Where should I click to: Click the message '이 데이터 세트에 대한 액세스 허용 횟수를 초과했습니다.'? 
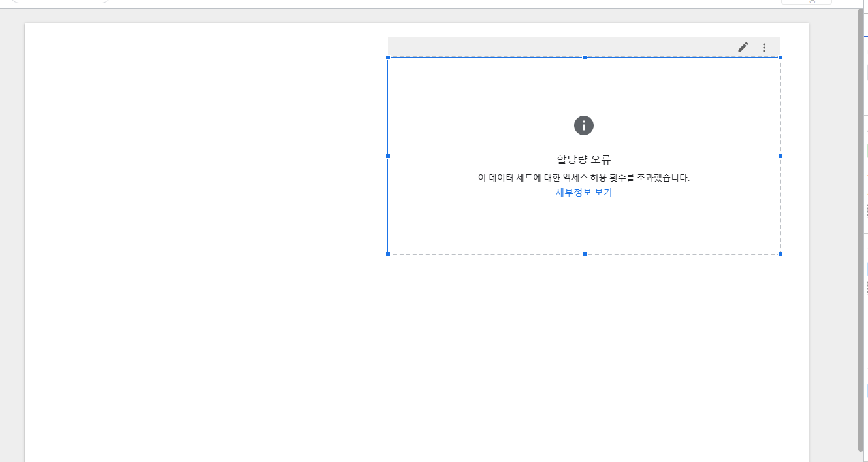pyautogui.click(x=584, y=178)
